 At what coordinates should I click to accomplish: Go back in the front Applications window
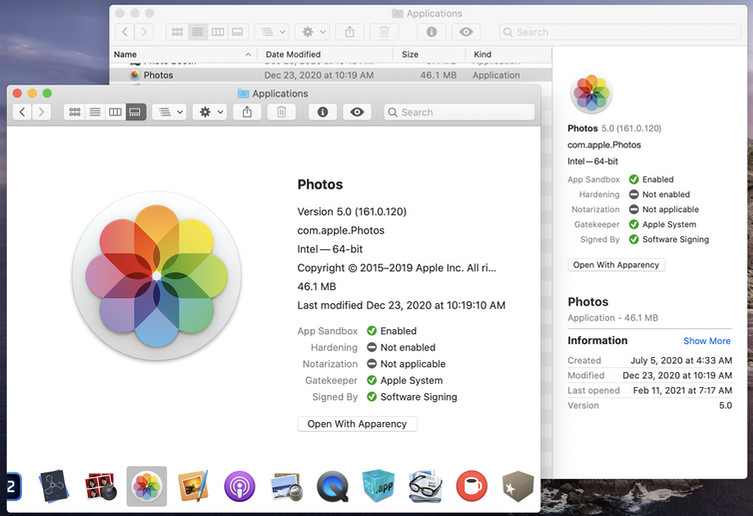click(x=22, y=112)
